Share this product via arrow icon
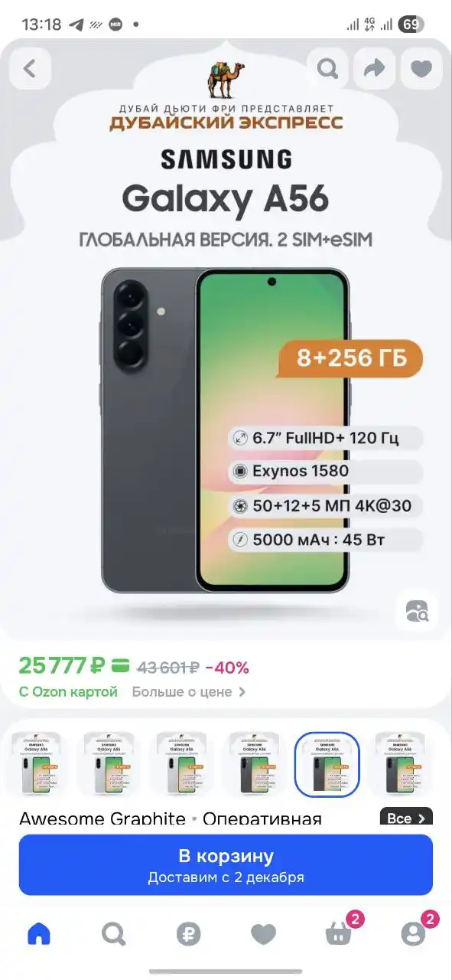Viewport: 452px width, 980px height. point(375,69)
